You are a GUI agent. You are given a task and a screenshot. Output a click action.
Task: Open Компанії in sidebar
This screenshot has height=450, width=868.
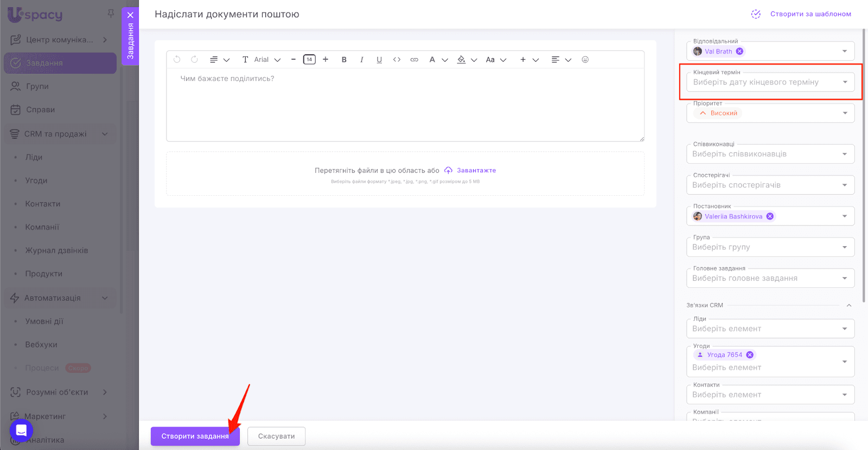(42, 227)
